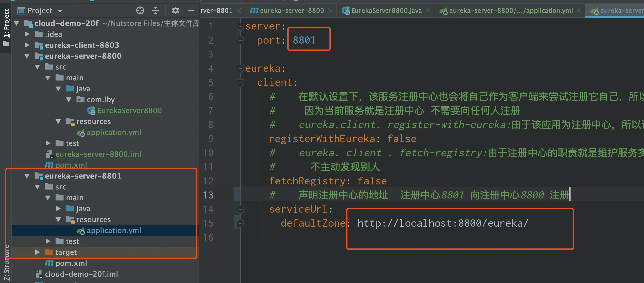Hide the Project panel with minus icon
Image resolution: width=644 pixels, height=283 pixels.
(191, 10)
